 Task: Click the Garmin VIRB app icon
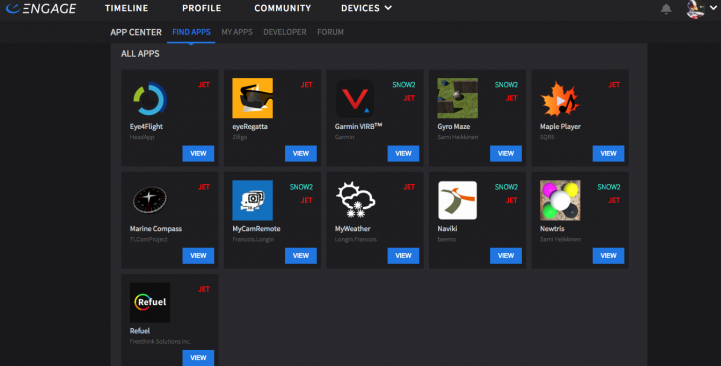(x=355, y=98)
